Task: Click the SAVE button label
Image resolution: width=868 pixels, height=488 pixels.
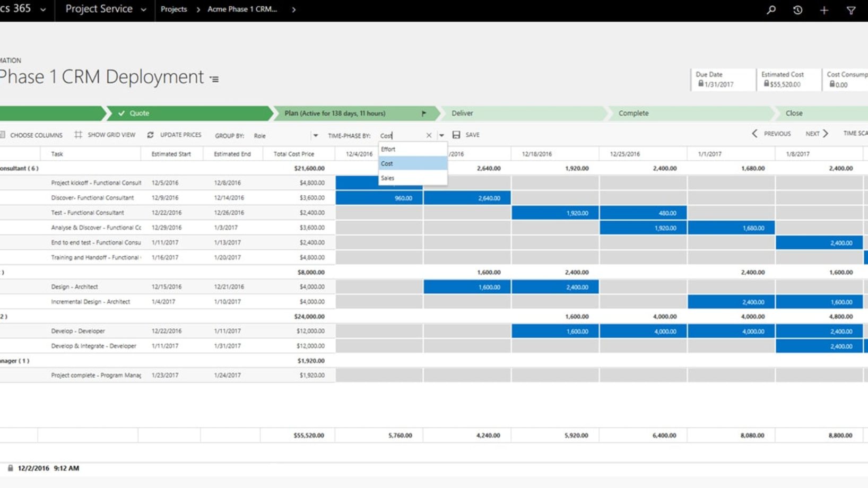Action: point(472,135)
